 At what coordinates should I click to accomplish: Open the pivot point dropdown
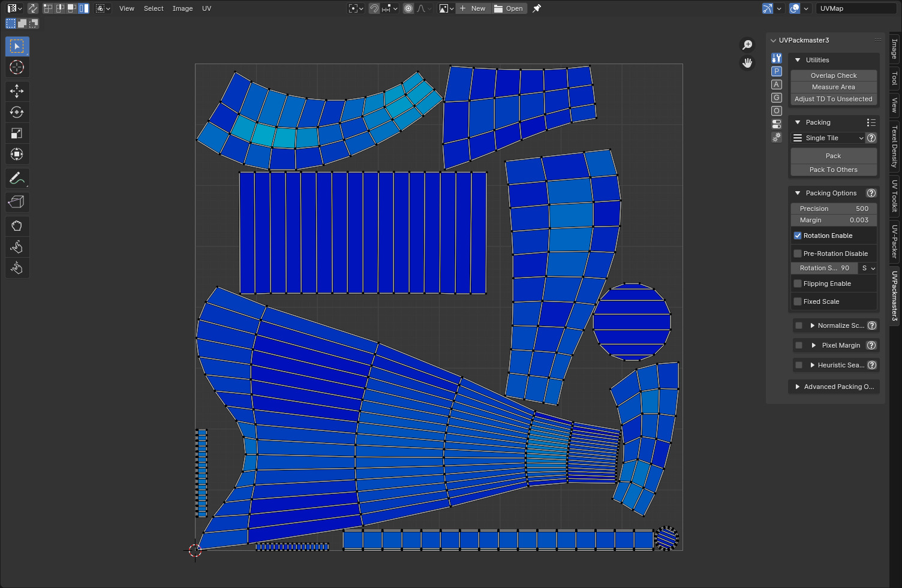(x=356, y=8)
